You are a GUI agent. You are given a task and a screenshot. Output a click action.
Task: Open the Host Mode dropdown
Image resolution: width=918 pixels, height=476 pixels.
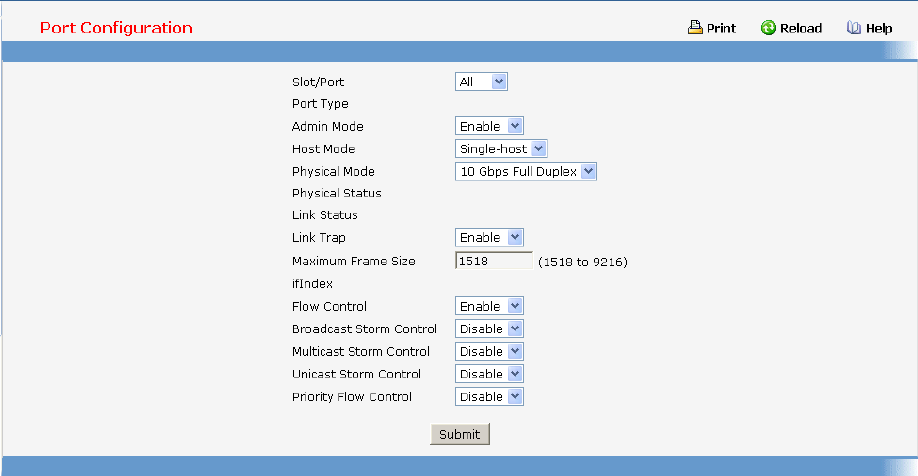pyautogui.click(x=501, y=149)
